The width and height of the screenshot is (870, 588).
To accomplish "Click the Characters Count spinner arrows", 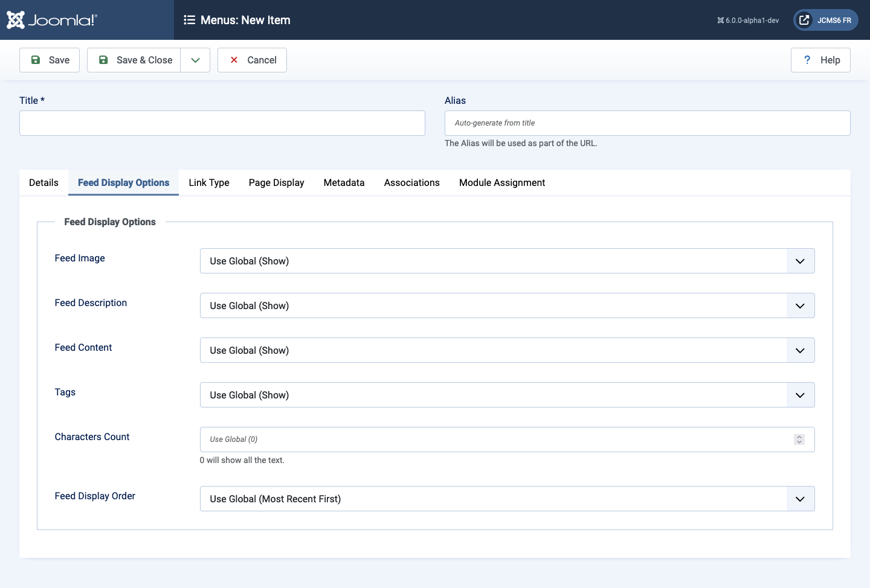I will [799, 439].
